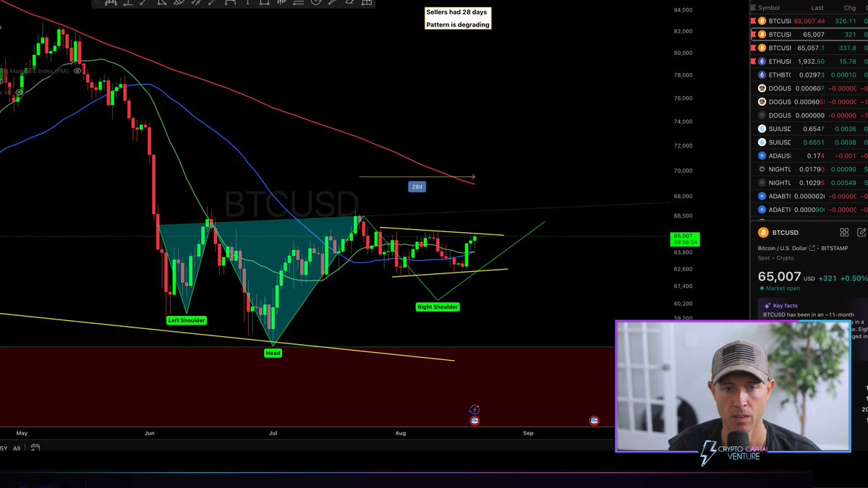Select the BTCUSD row priced 65,057.1
The image size is (868, 488).
(809, 48)
